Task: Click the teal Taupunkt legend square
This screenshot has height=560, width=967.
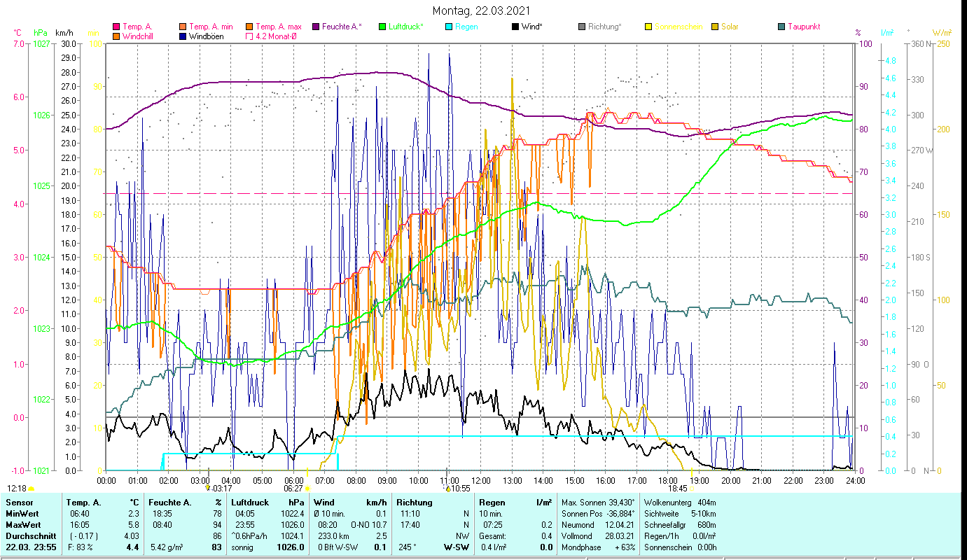Action: click(x=781, y=27)
